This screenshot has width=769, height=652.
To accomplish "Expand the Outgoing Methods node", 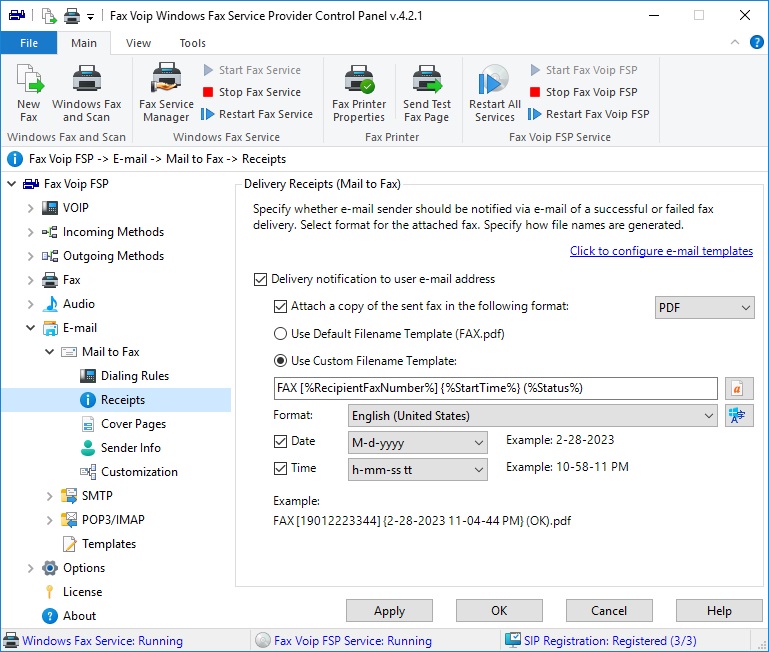I will [x=30, y=257].
